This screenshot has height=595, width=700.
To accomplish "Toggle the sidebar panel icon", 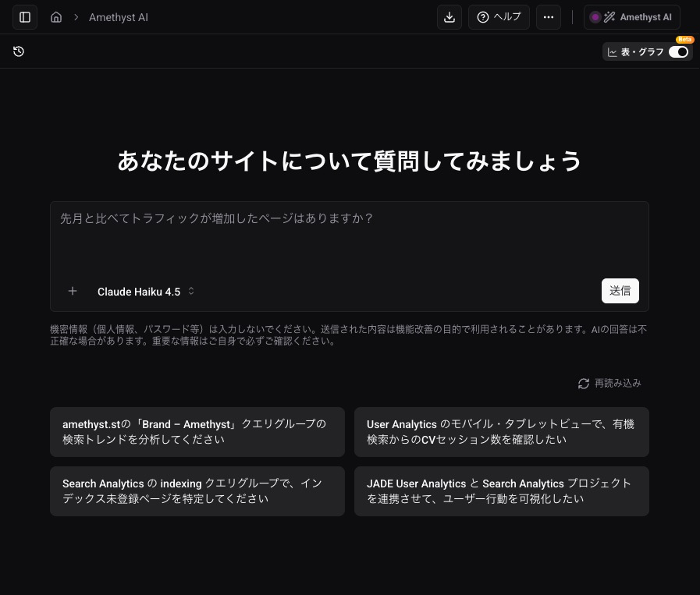I will click(x=25, y=17).
